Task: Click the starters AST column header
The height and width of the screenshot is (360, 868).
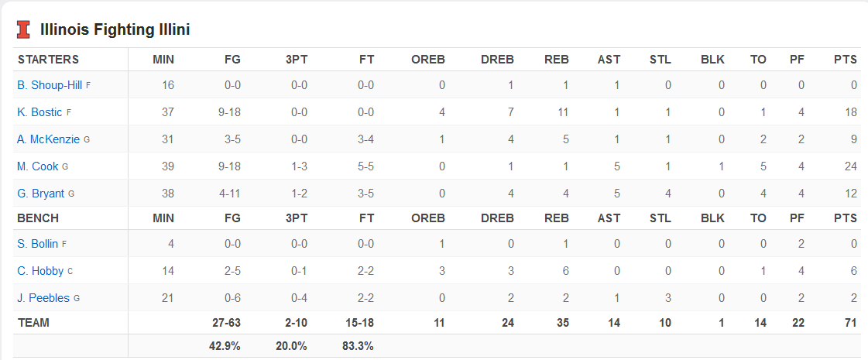Action: pos(609,60)
